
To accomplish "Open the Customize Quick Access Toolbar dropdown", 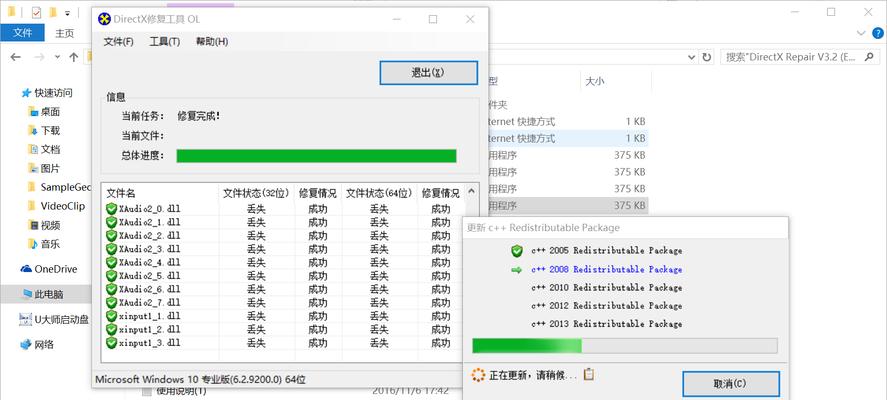I will click(67, 12).
